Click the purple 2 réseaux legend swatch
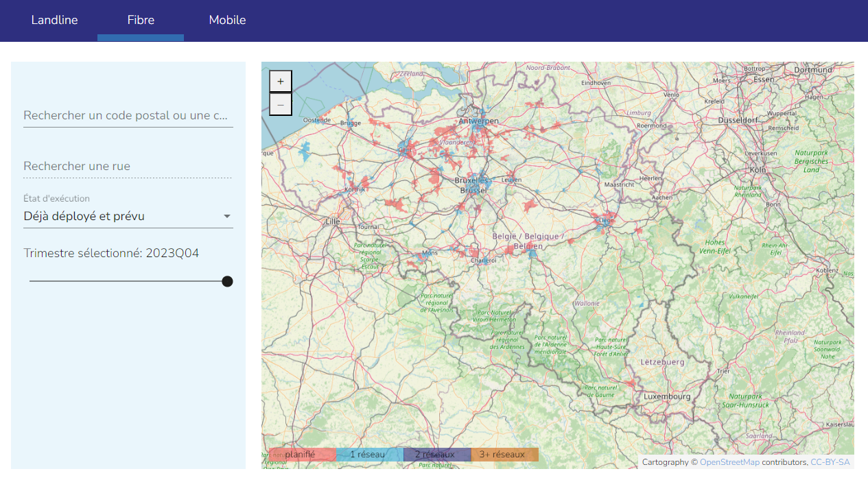Image resolution: width=868 pixels, height=480 pixels. (x=436, y=455)
